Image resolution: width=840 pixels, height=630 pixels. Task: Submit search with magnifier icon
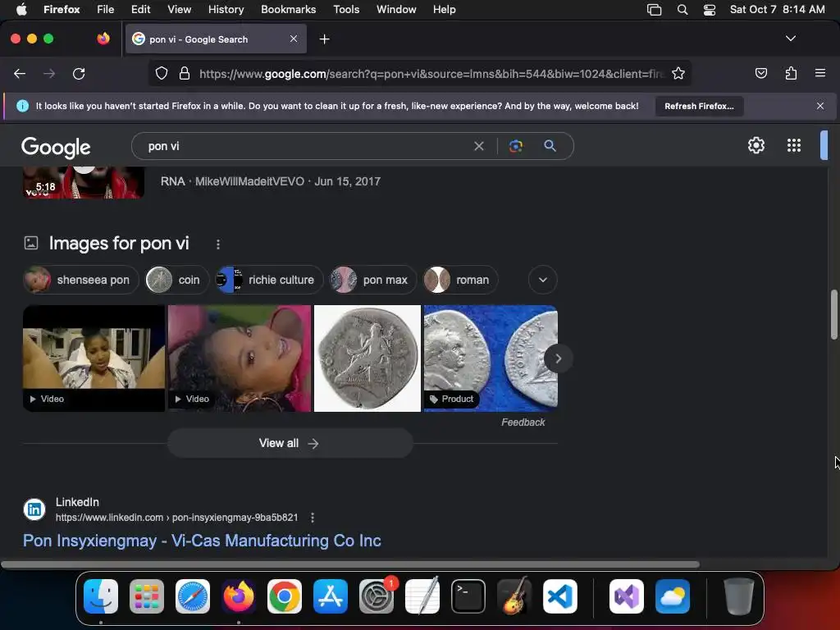point(550,146)
